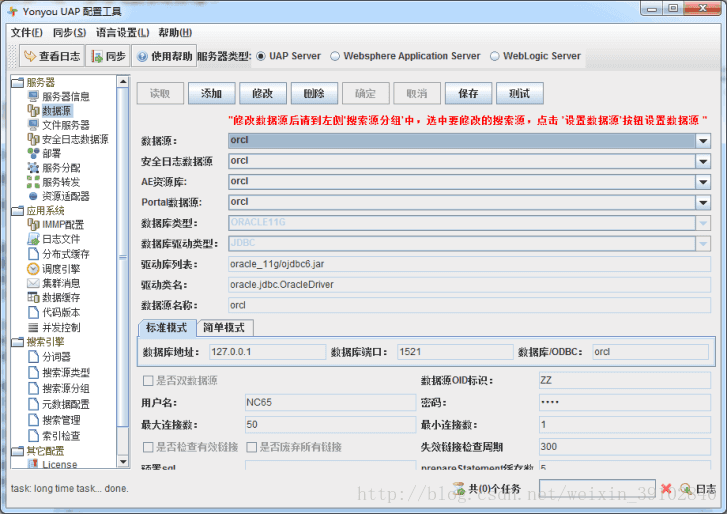728x514 pixels.
Task: Click the 并发控制 node icon
Action: click(33, 327)
